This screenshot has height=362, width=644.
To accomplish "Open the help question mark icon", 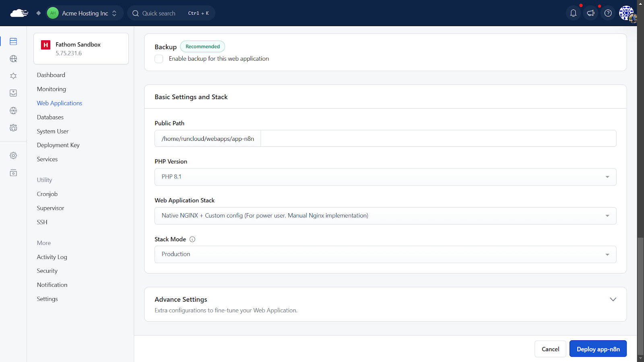I will [x=608, y=13].
